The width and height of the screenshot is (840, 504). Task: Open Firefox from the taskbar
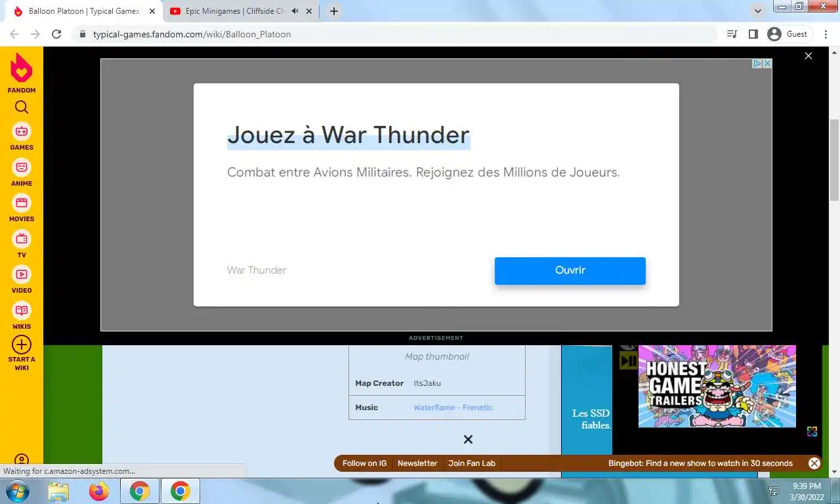[99, 491]
